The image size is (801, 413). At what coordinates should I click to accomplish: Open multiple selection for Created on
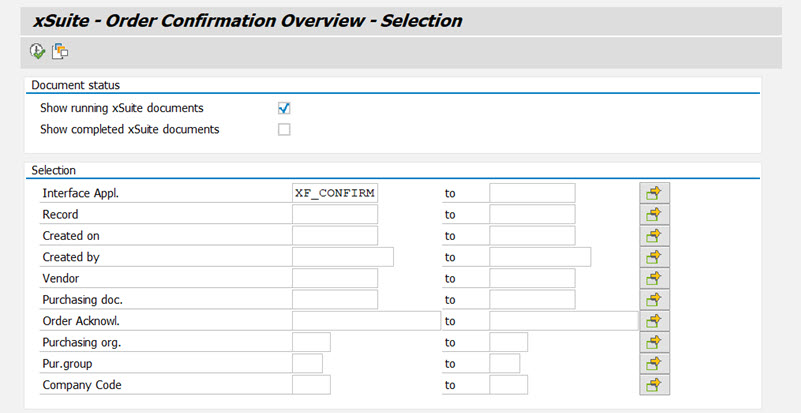[x=654, y=236]
